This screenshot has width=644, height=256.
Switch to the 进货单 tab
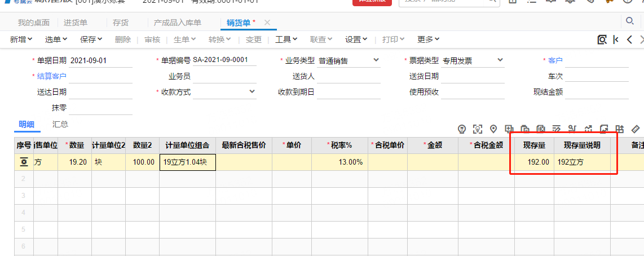[75, 23]
